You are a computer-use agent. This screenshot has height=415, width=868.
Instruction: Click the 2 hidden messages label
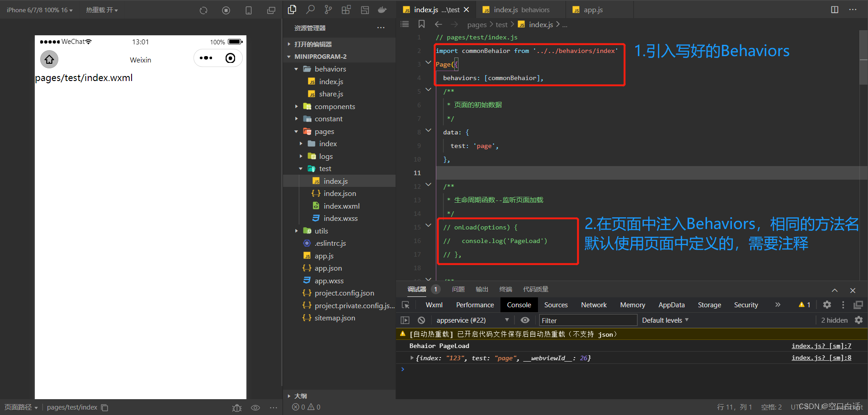click(x=834, y=320)
